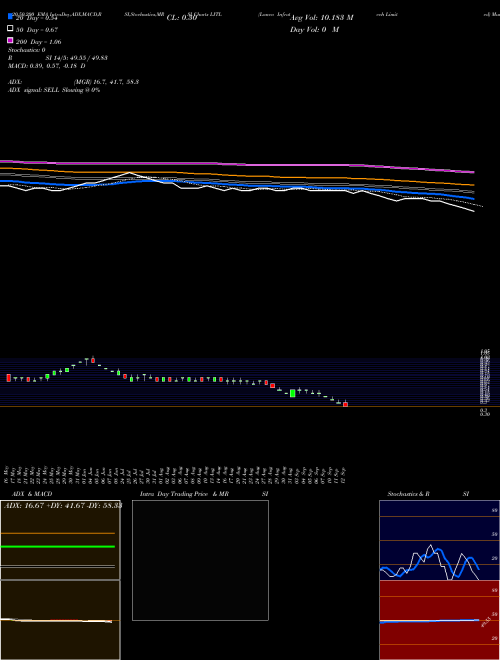Click the 'MACD: 0.39, 0.57, -0.18 D' readout
This screenshot has height=660, width=500.
pos(47,66)
